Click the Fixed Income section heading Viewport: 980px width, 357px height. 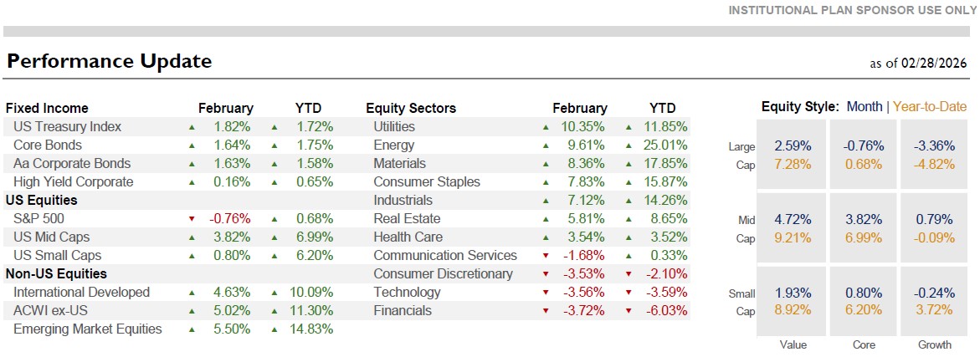point(47,108)
